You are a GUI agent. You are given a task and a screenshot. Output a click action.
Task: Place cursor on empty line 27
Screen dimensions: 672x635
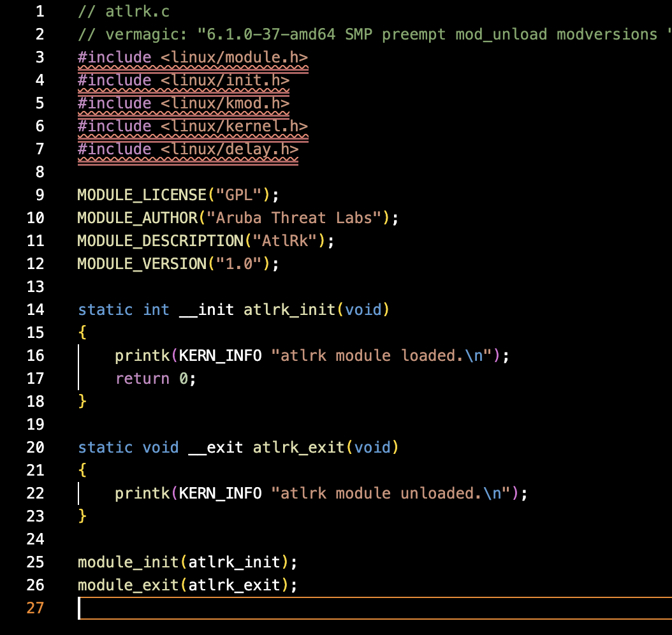(x=374, y=608)
